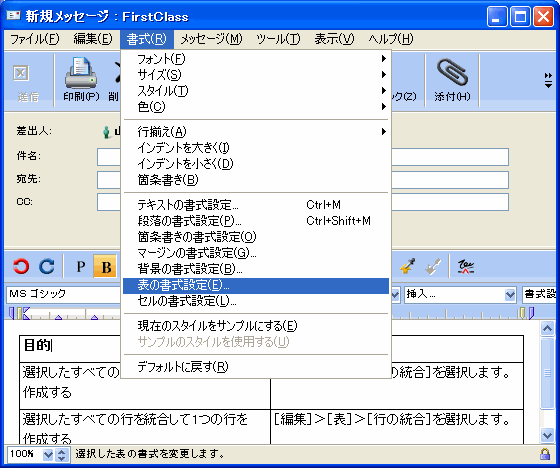Click the scroll down arrow of message body
560x468 pixels.
547,435
